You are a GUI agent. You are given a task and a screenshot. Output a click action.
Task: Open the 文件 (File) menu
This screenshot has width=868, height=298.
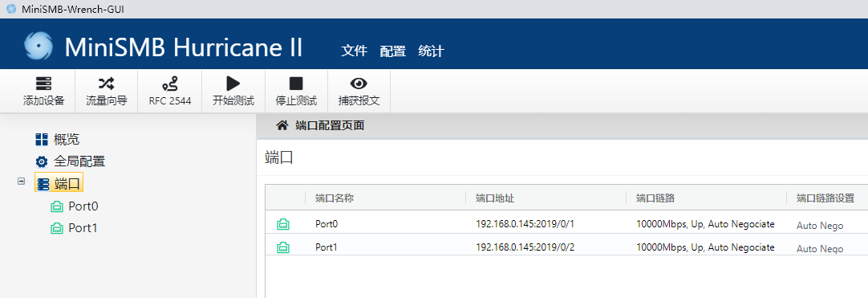(x=355, y=51)
